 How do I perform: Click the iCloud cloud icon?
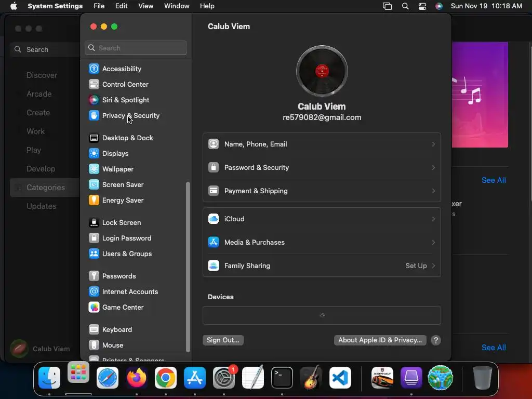[x=214, y=219]
